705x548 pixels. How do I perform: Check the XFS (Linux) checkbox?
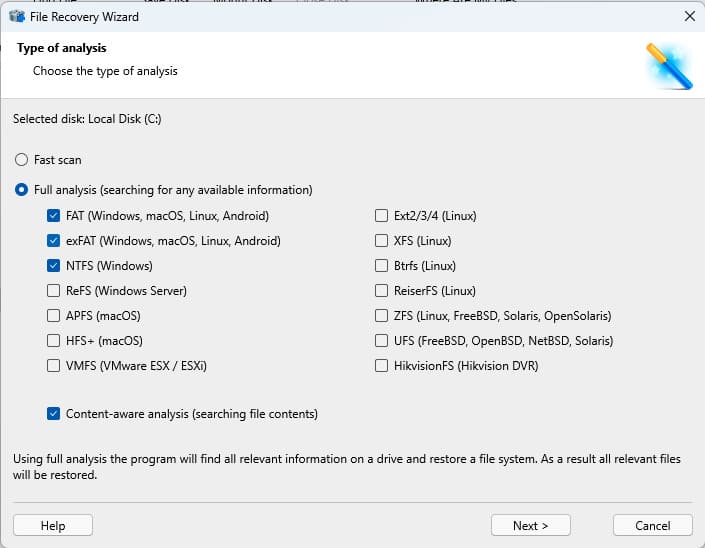(381, 241)
